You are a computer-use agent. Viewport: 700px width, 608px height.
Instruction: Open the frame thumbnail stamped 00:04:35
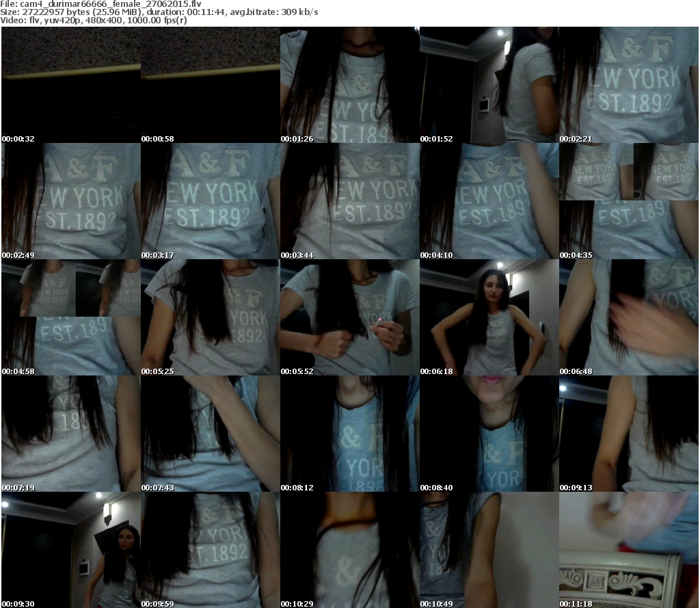pos(629,201)
